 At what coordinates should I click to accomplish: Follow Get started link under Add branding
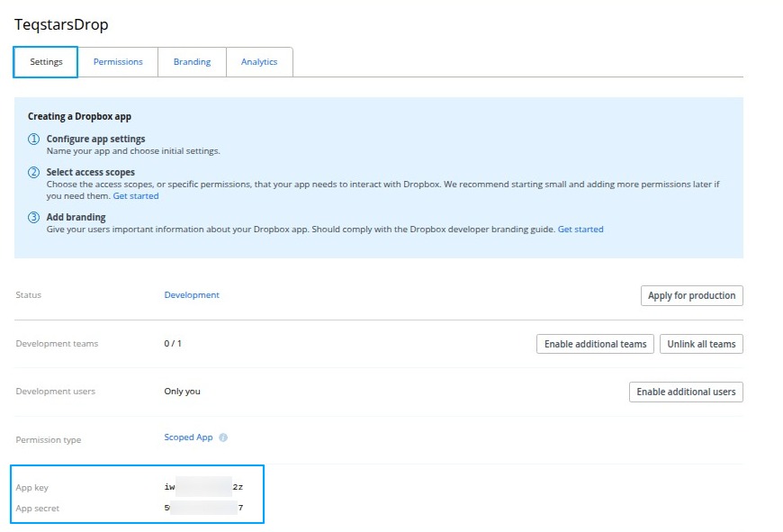coord(580,230)
